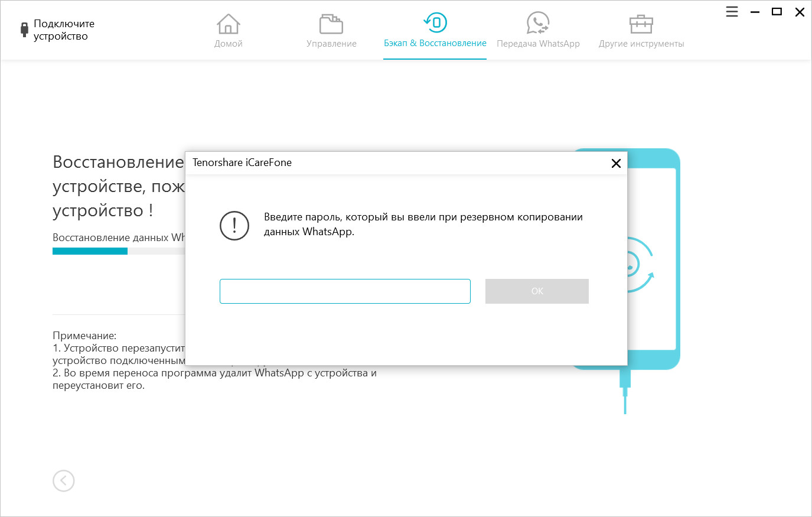
Task: Select the Бэкап & Восстановление icon
Action: [435, 23]
